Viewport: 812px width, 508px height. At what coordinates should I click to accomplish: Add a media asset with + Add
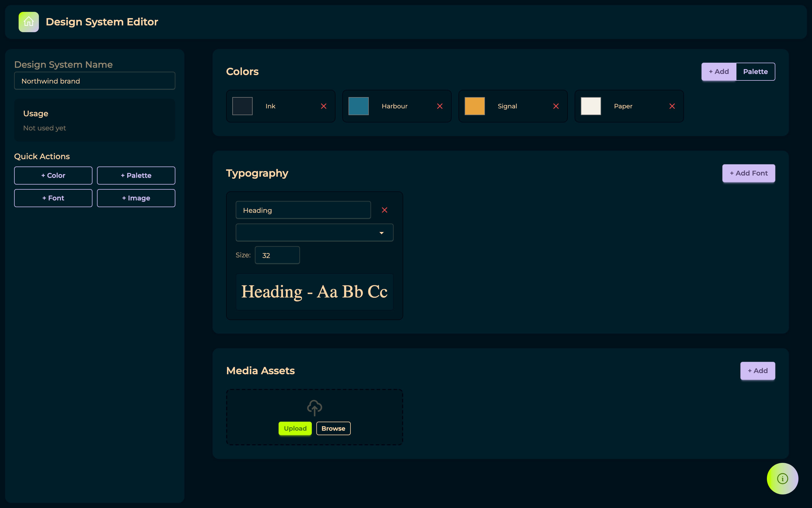pos(758,371)
